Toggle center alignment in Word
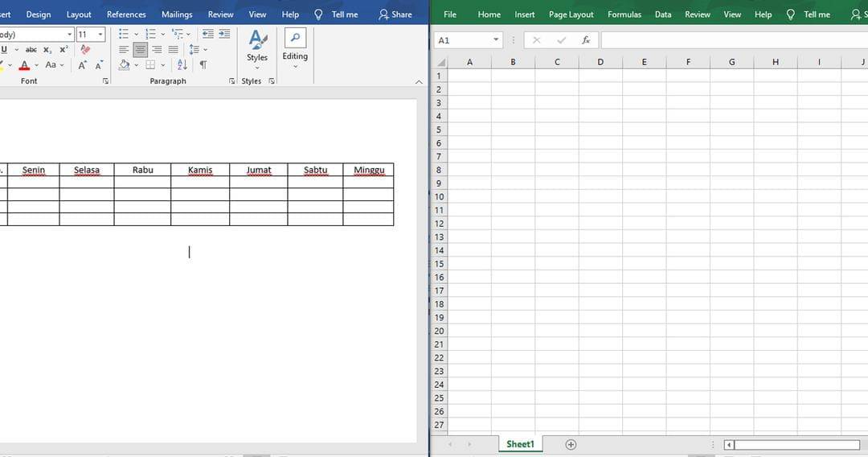 [141, 49]
